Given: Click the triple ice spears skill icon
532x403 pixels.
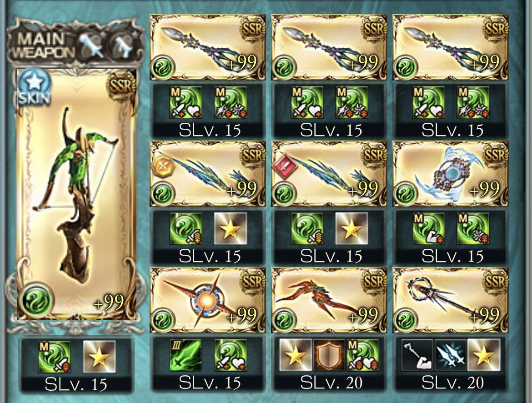Looking at the screenshot, I should pyautogui.click(x=450, y=355).
